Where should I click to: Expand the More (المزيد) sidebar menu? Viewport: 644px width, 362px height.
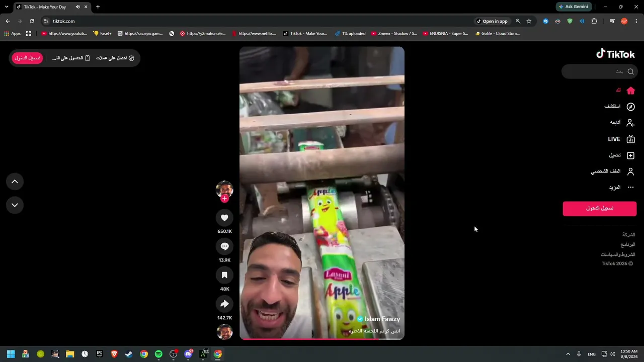pos(622,188)
